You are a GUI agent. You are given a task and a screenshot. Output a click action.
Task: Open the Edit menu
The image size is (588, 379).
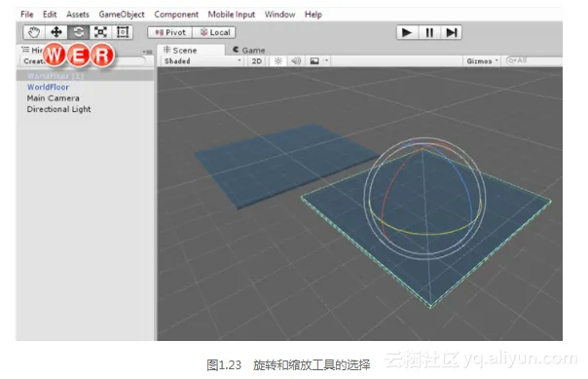tap(50, 15)
